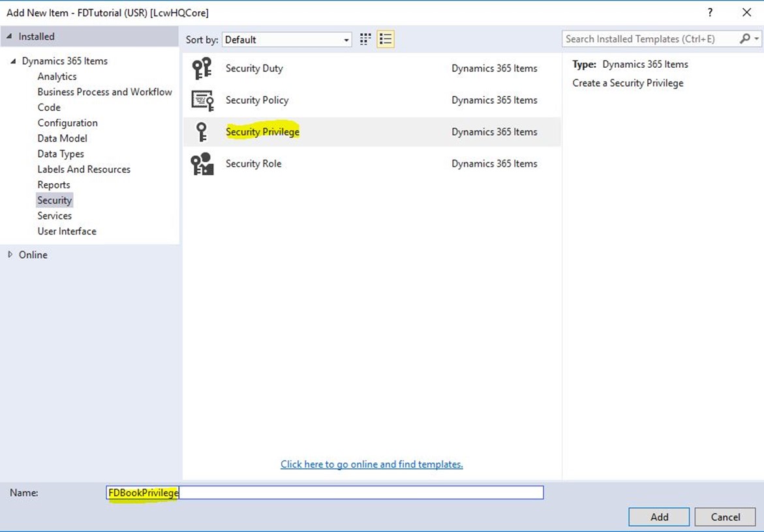Select the Data Types category

click(x=61, y=155)
